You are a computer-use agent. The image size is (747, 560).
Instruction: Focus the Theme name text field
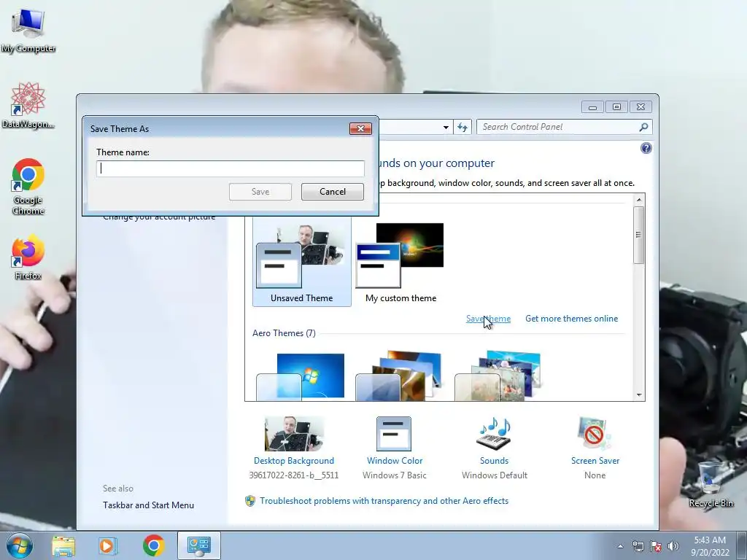pyautogui.click(x=231, y=168)
